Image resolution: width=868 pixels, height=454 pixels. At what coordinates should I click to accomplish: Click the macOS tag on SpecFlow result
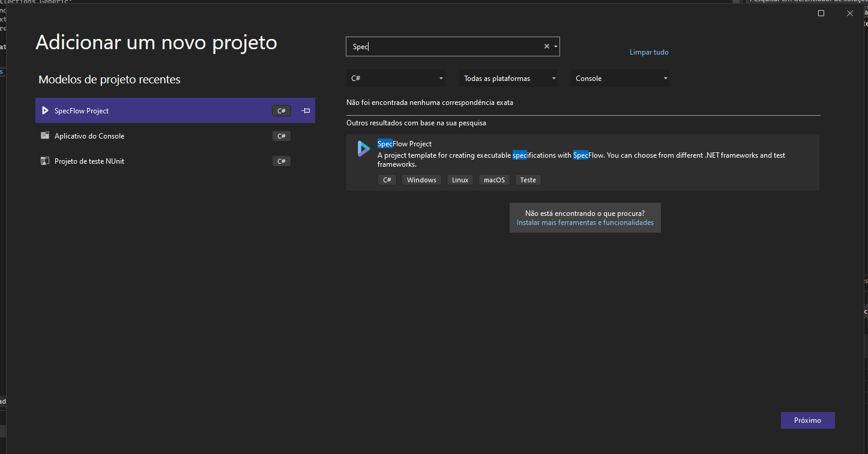(x=494, y=180)
